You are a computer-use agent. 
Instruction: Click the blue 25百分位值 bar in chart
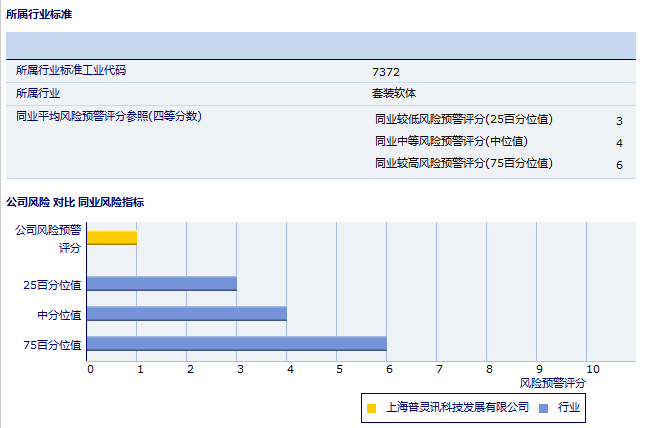pyautogui.click(x=162, y=284)
